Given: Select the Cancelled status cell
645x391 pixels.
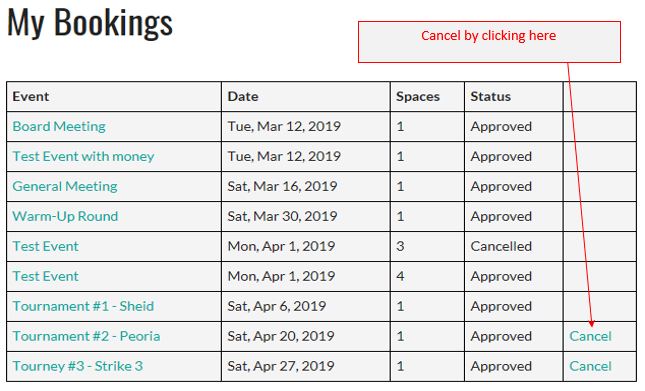Looking at the screenshot, I should (501, 246).
